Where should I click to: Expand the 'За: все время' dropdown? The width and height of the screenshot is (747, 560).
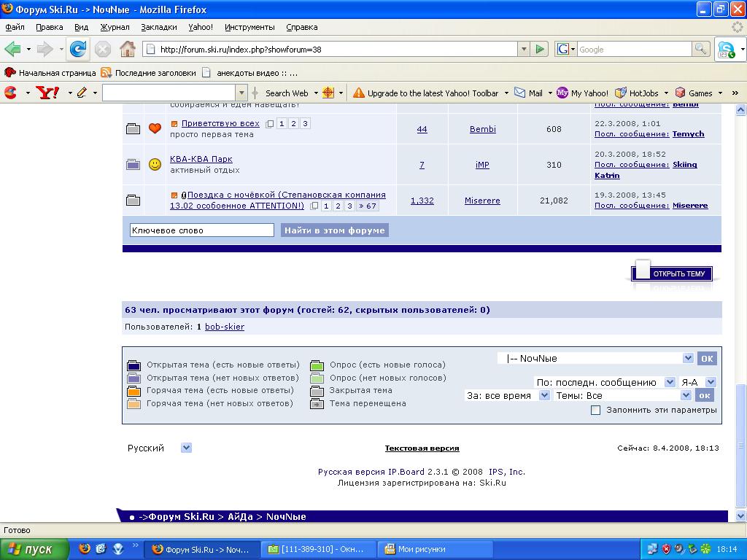click(544, 395)
